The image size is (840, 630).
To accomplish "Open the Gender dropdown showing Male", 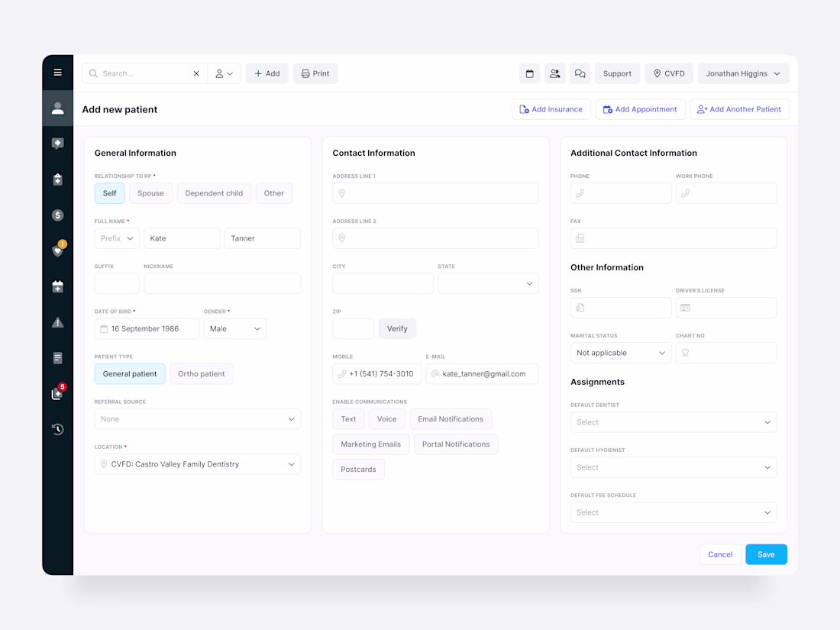I will [234, 329].
